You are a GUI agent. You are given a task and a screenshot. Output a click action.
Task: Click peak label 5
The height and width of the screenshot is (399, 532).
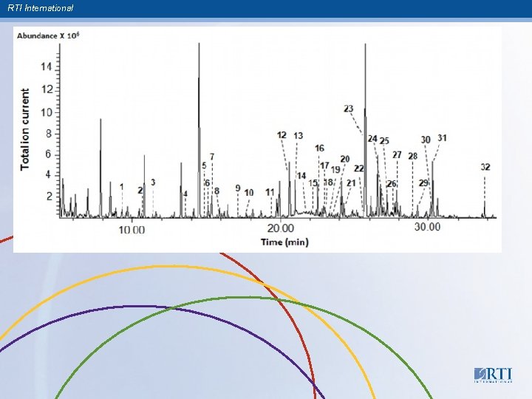coord(204,166)
